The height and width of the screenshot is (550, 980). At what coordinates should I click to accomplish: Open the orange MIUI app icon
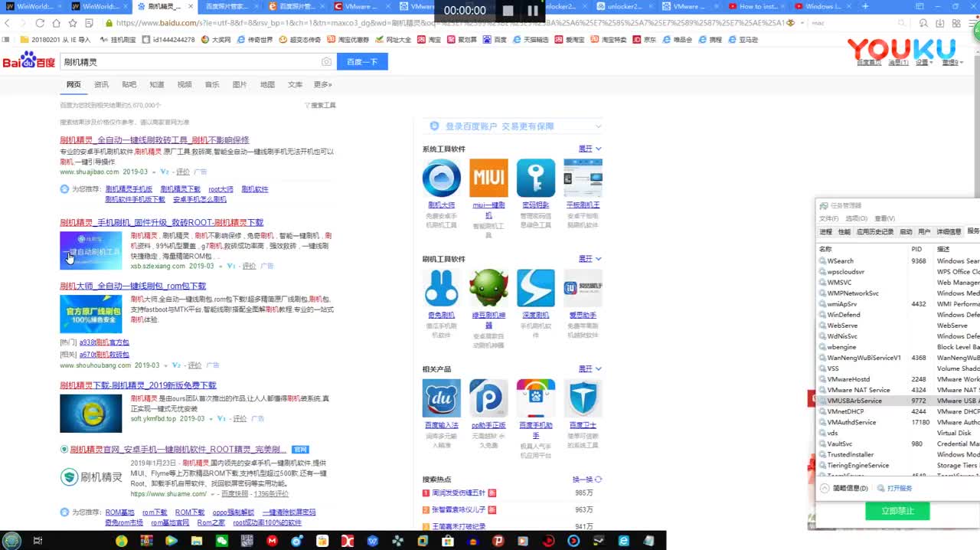[488, 178]
